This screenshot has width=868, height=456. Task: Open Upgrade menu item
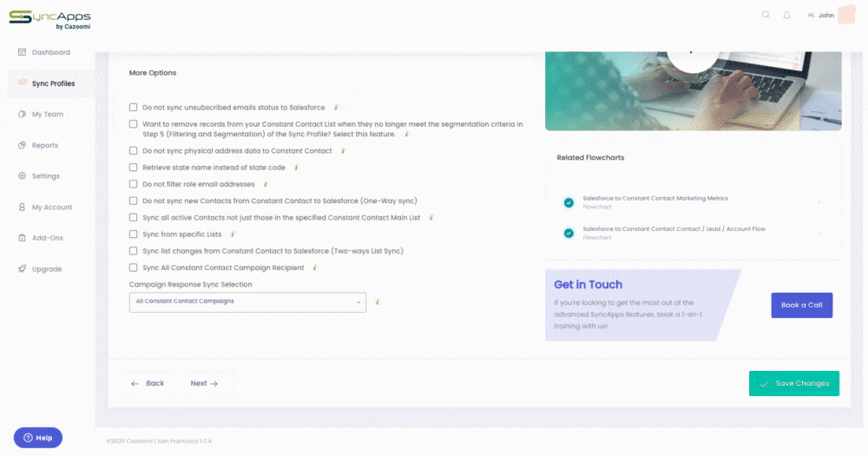point(47,268)
